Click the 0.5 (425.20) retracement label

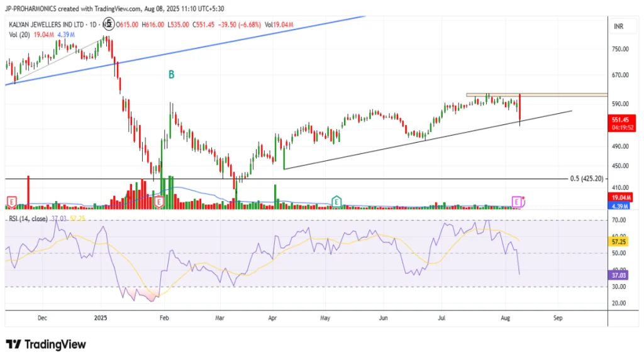coord(587,178)
